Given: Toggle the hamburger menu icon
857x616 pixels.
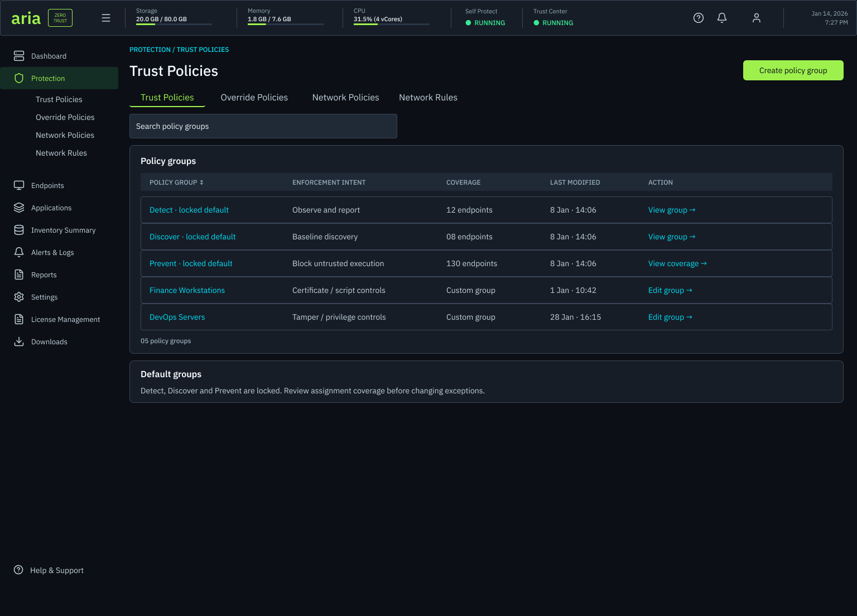Looking at the screenshot, I should [106, 18].
